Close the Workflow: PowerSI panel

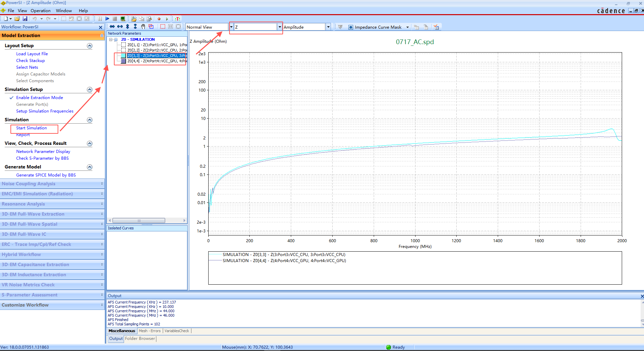[100, 27]
